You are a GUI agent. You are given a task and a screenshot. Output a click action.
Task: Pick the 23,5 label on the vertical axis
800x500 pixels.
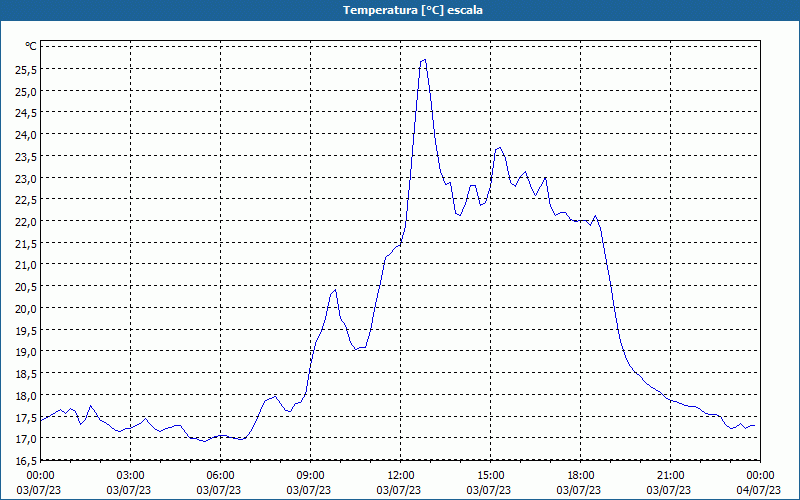click(x=26, y=157)
